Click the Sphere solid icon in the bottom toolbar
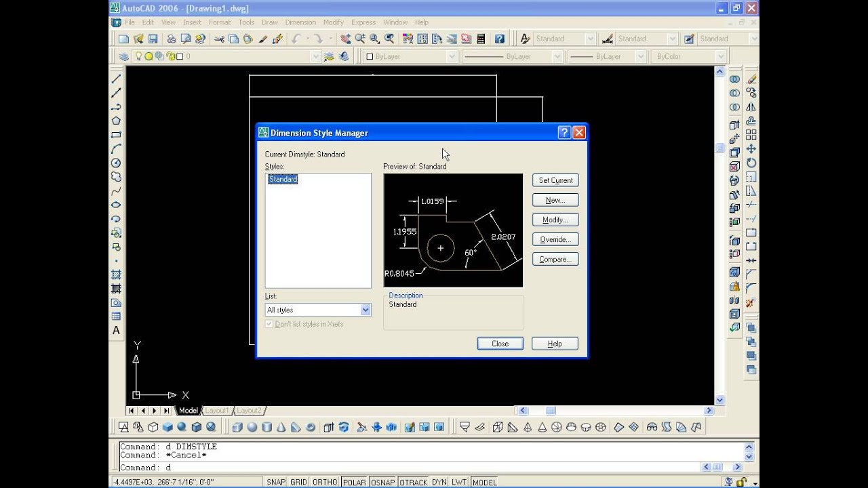This screenshot has height=488, width=868. pos(252,427)
